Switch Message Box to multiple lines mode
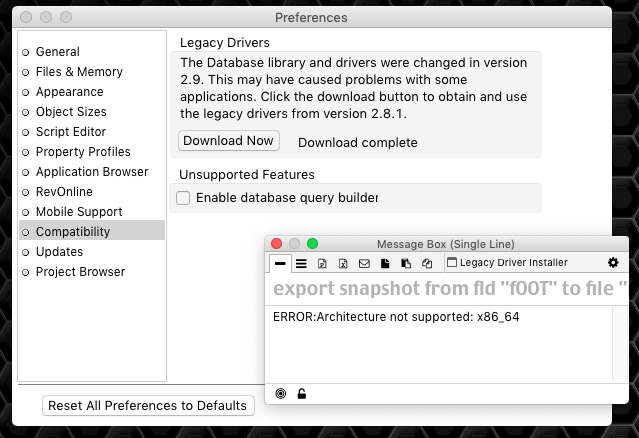The width and height of the screenshot is (639, 438). coord(301,264)
